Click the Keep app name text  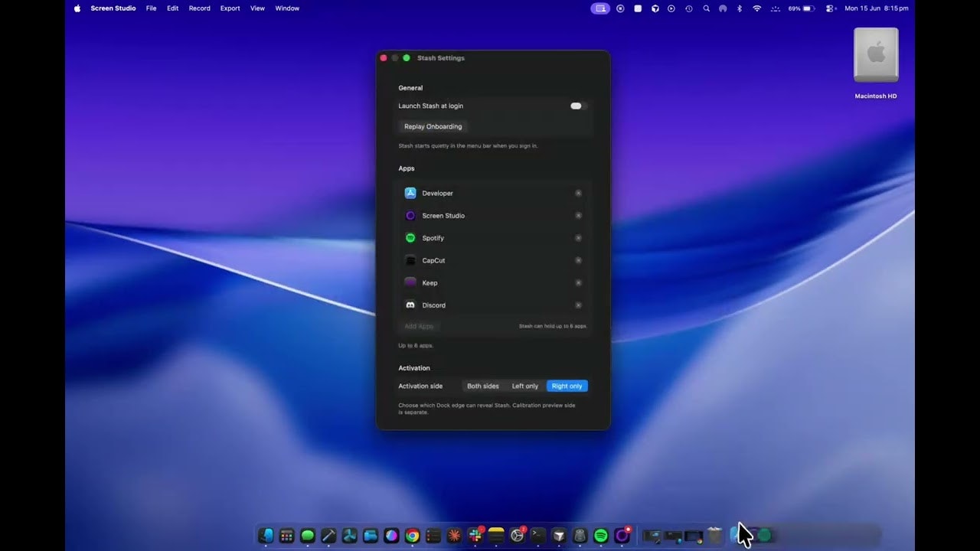[430, 283]
